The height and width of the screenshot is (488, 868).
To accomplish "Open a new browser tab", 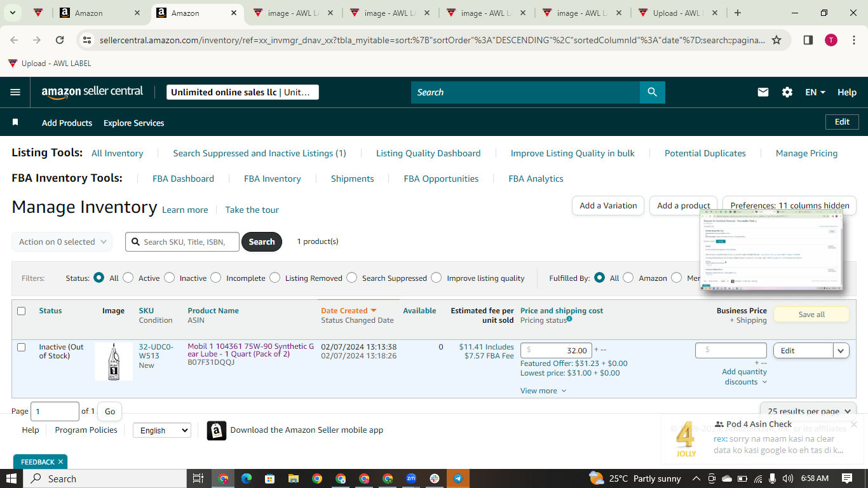I will coord(737,13).
